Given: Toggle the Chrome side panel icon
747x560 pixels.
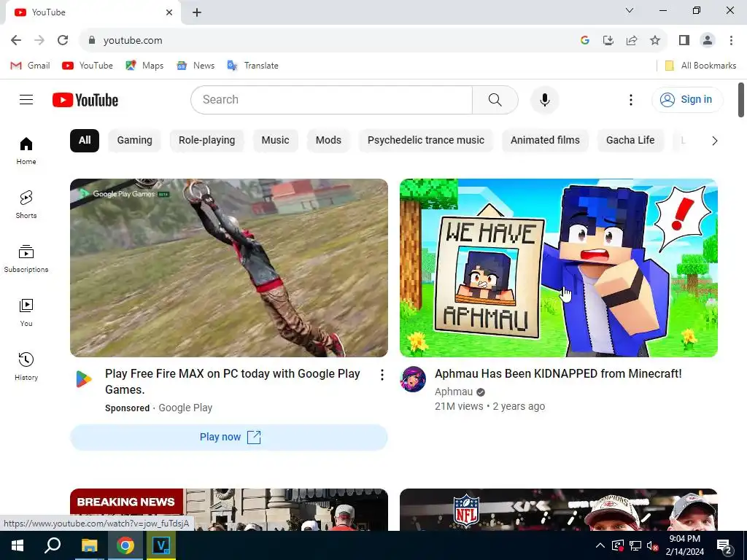Looking at the screenshot, I should coord(684,41).
